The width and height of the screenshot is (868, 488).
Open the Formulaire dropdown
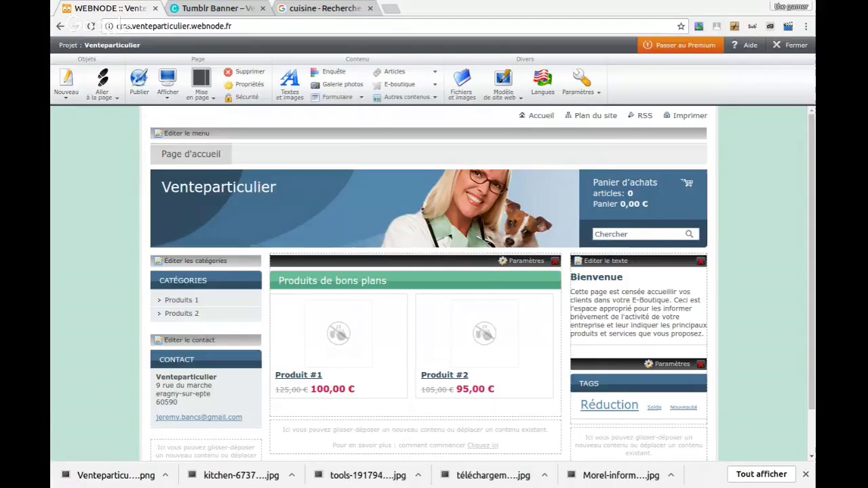(337, 97)
